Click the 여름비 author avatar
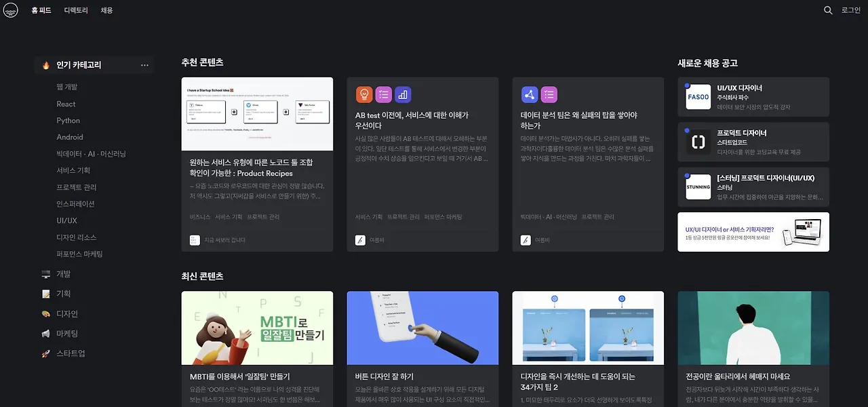Screen dimensions: 868x407 pos(359,239)
